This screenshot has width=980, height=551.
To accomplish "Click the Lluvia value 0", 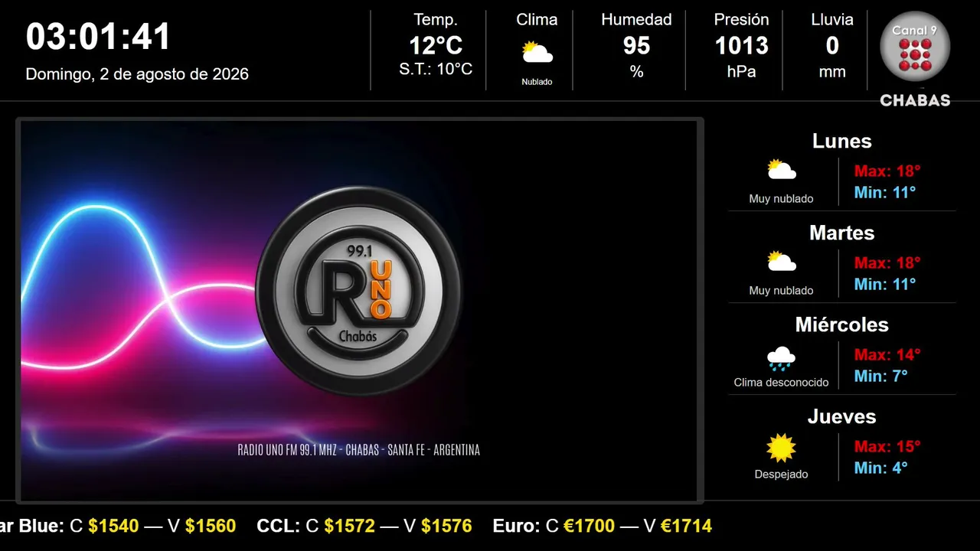I will [832, 46].
